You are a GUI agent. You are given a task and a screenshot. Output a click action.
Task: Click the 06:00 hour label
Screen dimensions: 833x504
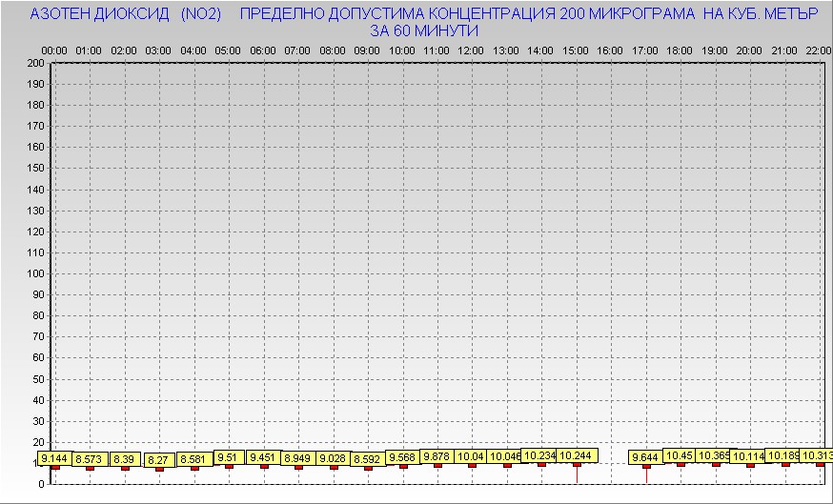(x=262, y=50)
